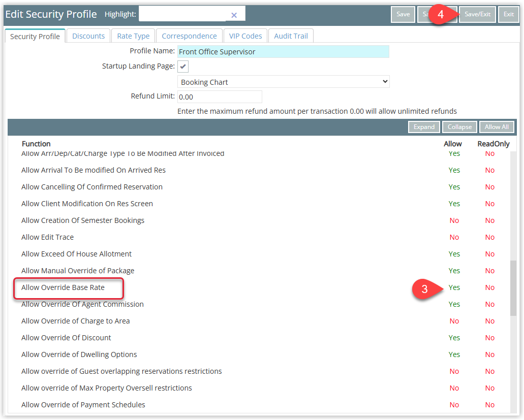Screen dimensions: 524x420
Task: Click the Save/Exit button
Action: click(x=478, y=14)
